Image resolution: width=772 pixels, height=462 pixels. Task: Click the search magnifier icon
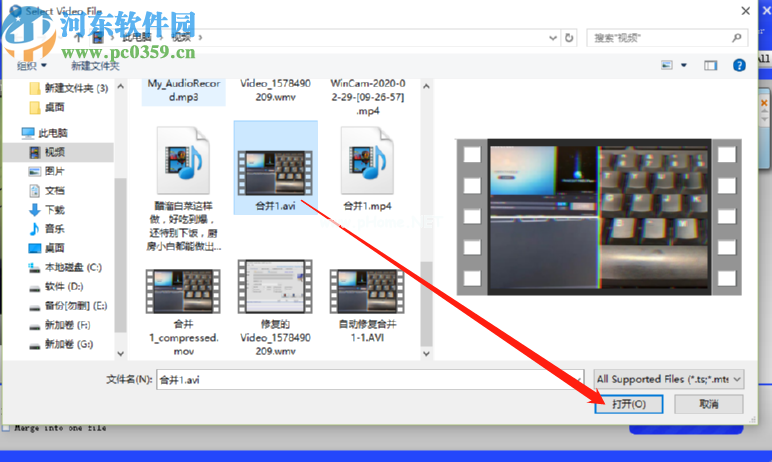coord(737,38)
